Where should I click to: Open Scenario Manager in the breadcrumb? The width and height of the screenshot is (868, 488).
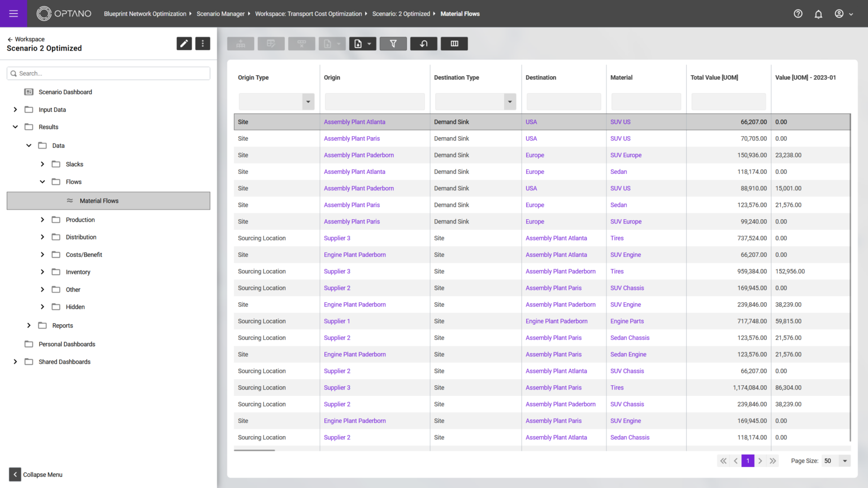220,14
